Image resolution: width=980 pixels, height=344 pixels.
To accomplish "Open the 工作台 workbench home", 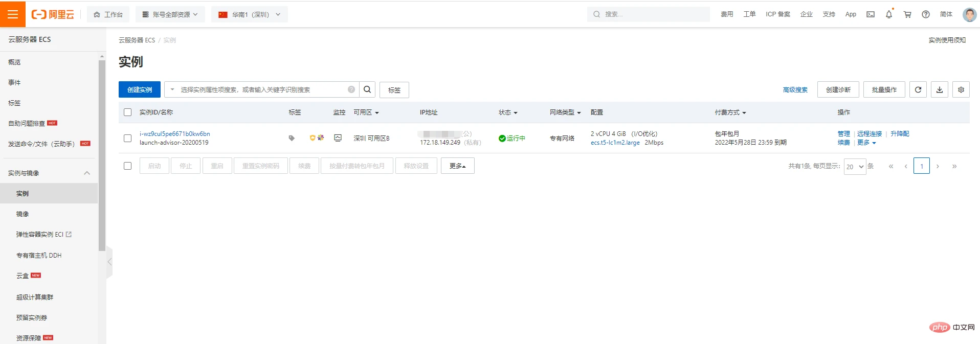I will click(x=108, y=14).
